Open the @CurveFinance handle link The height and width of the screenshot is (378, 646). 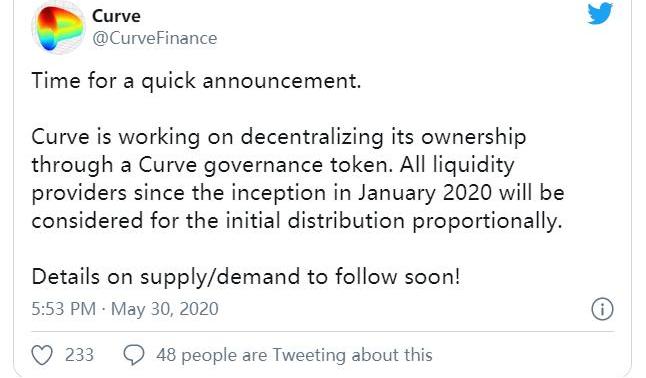tap(154, 38)
